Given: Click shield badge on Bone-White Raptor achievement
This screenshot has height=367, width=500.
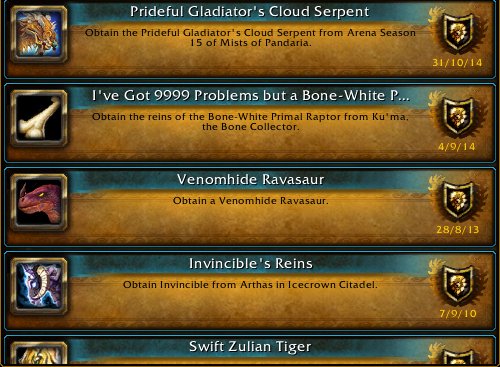Looking at the screenshot, I should click(459, 116).
